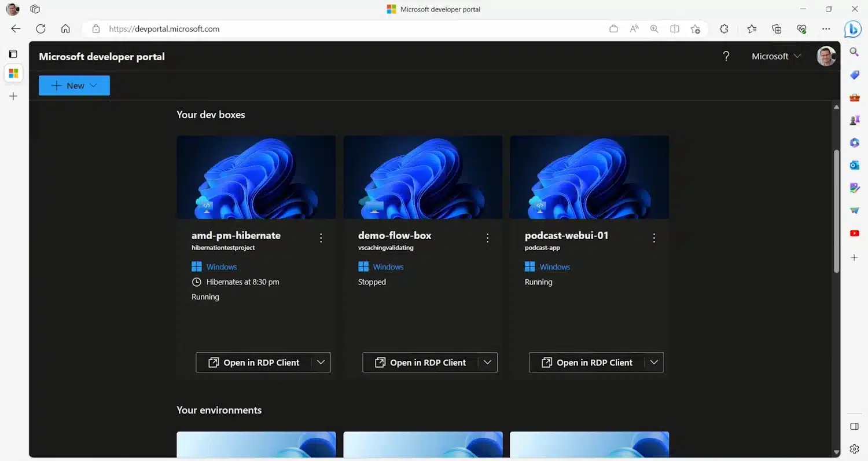
Task: Open Copilot from the Edge sidebar
Action: (853, 29)
